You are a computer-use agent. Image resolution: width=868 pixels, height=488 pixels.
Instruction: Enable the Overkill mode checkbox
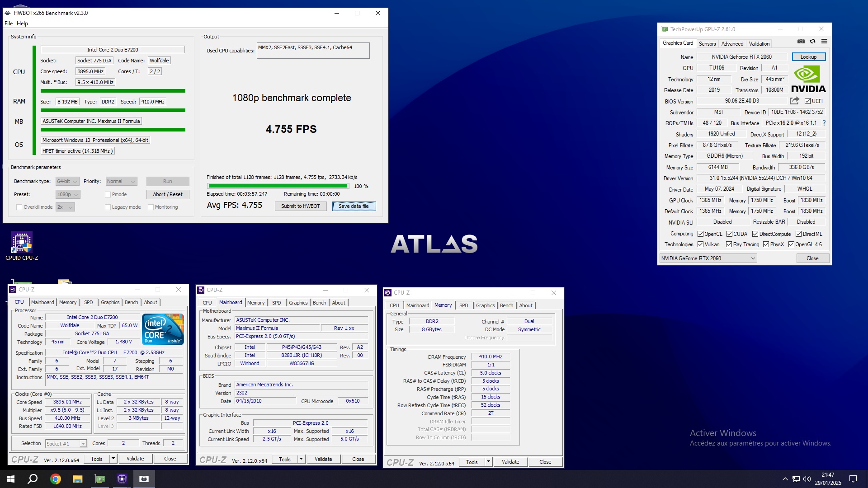tap(19, 207)
